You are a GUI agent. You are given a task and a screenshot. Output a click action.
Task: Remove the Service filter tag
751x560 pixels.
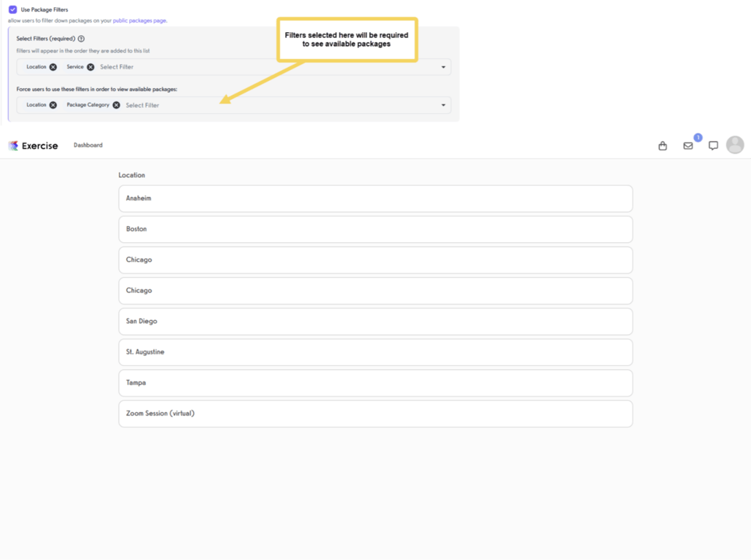tap(90, 67)
